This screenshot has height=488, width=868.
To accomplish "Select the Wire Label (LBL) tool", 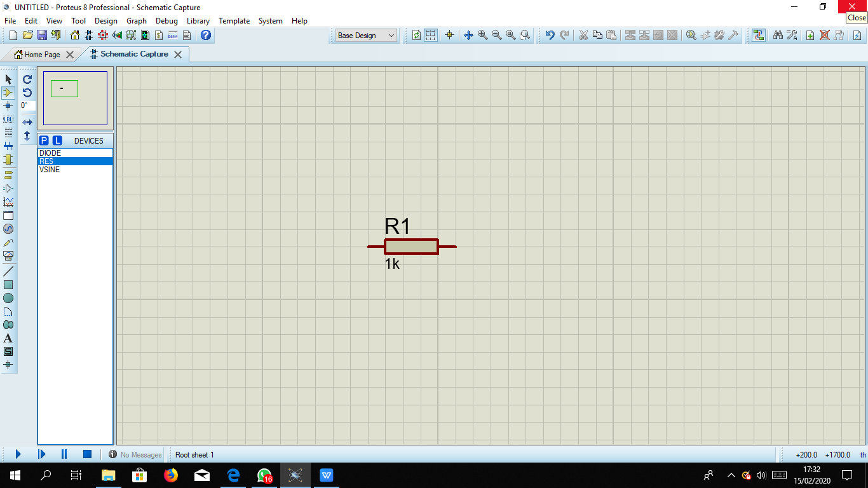I will coord(8,119).
